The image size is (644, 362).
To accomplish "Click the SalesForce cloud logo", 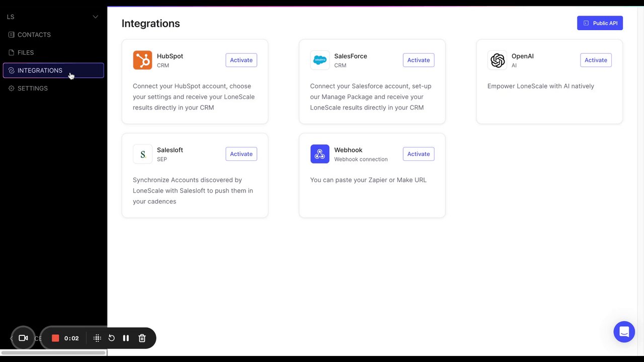I will pyautogui.click(x=320, y=60).
